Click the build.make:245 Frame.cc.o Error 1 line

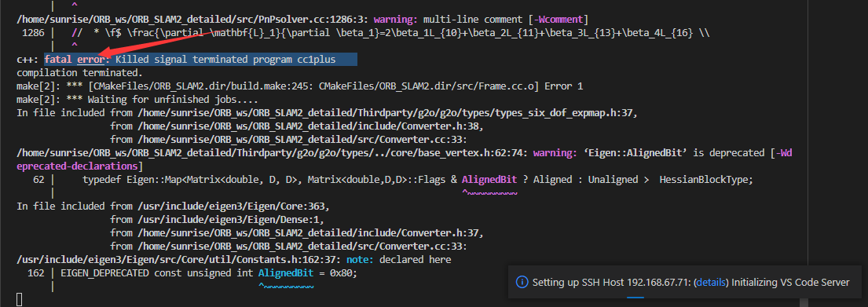tap(299, 87)
